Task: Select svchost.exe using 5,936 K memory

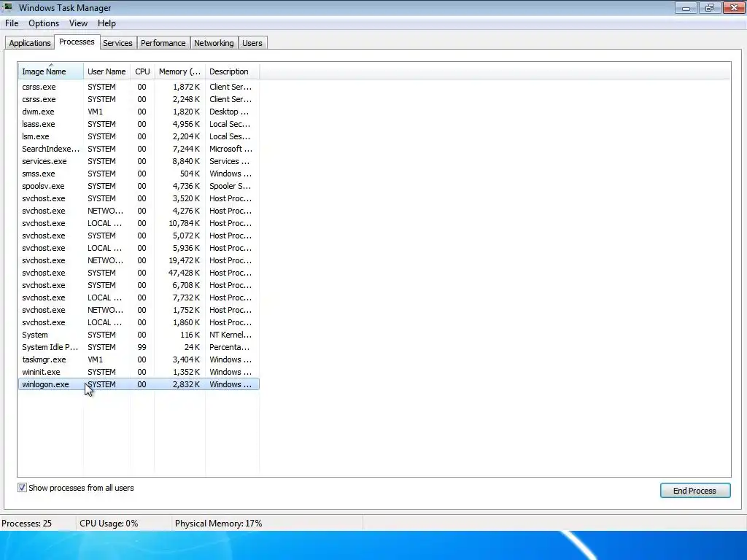Action: pyautogui.click(x=139, y=248)
